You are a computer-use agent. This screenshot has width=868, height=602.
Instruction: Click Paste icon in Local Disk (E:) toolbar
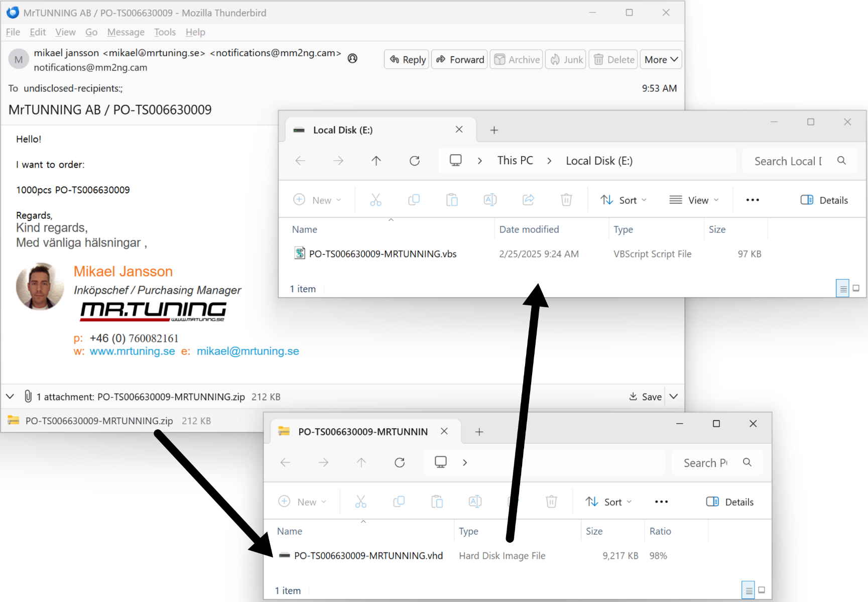point(452,200)
